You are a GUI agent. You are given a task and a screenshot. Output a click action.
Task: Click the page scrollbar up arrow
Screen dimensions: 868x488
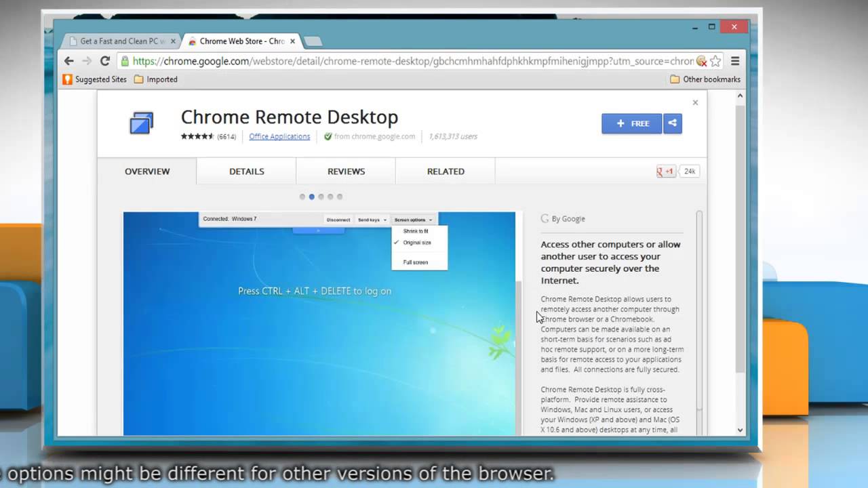(x=740, y=96)
